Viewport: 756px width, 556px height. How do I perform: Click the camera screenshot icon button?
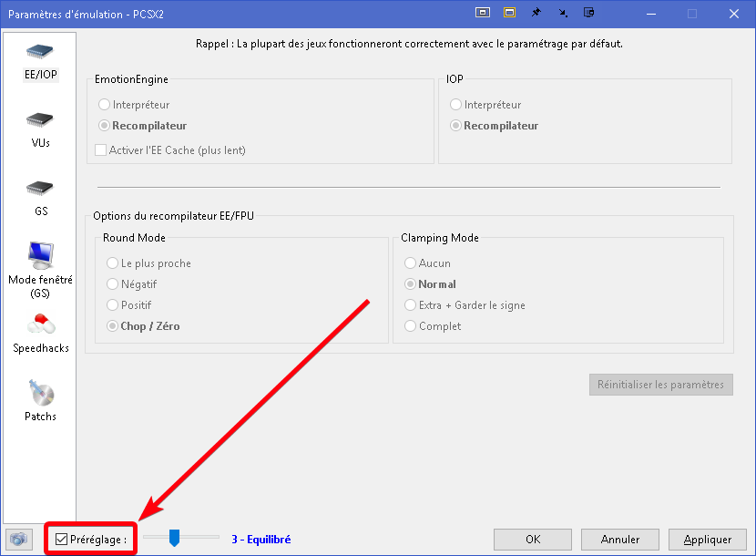pyautogui.click(x=15, y=539)
